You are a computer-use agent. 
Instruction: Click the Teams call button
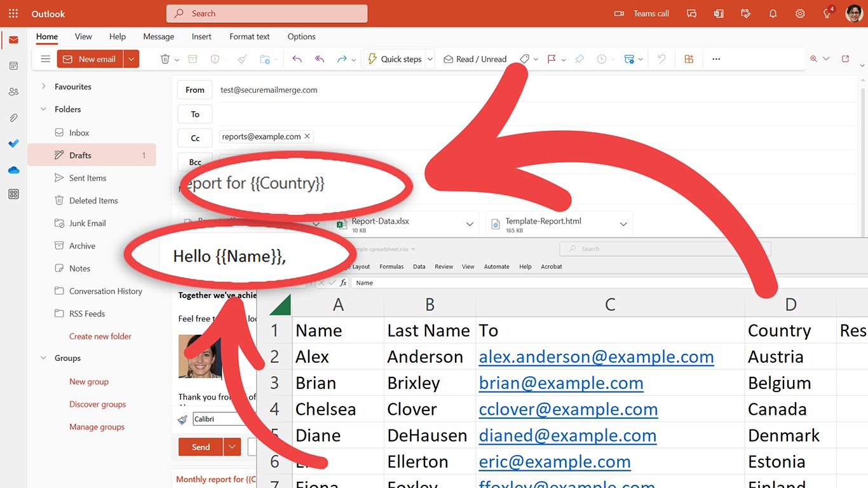tap(642, 13)
